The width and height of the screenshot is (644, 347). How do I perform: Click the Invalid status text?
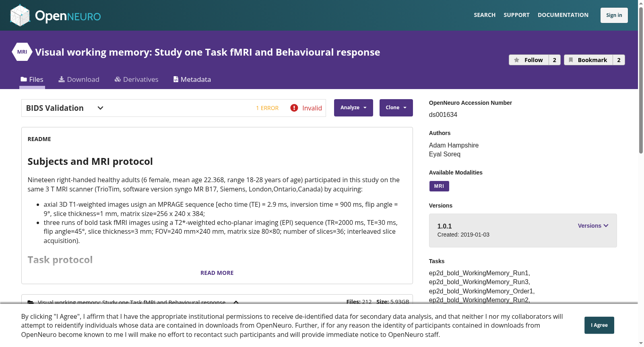point(312,108)
